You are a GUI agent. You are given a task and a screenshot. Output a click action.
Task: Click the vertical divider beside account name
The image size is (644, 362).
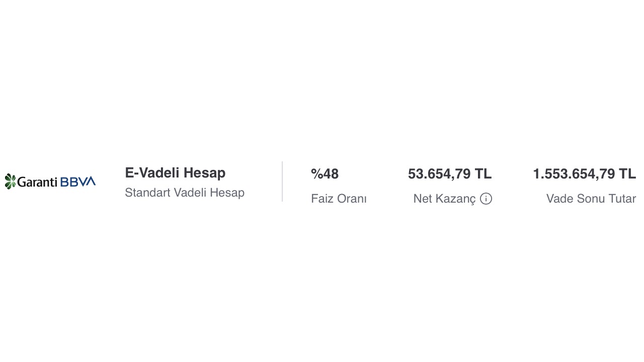click(282, 182)
